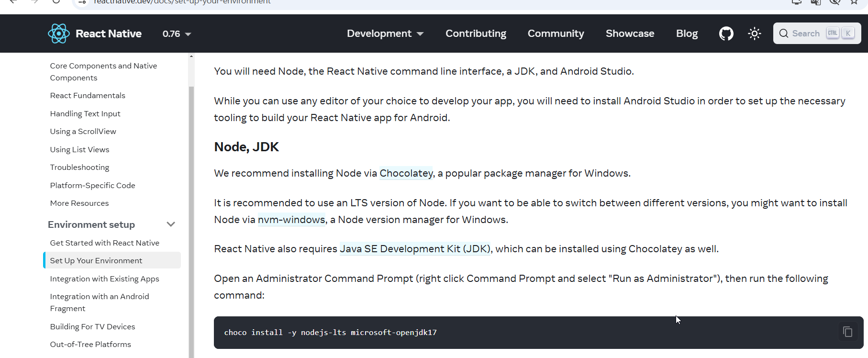Click the sidebar vertical scrollbar
This screenshot has width=868, height=358.
[x=191, y=222]
